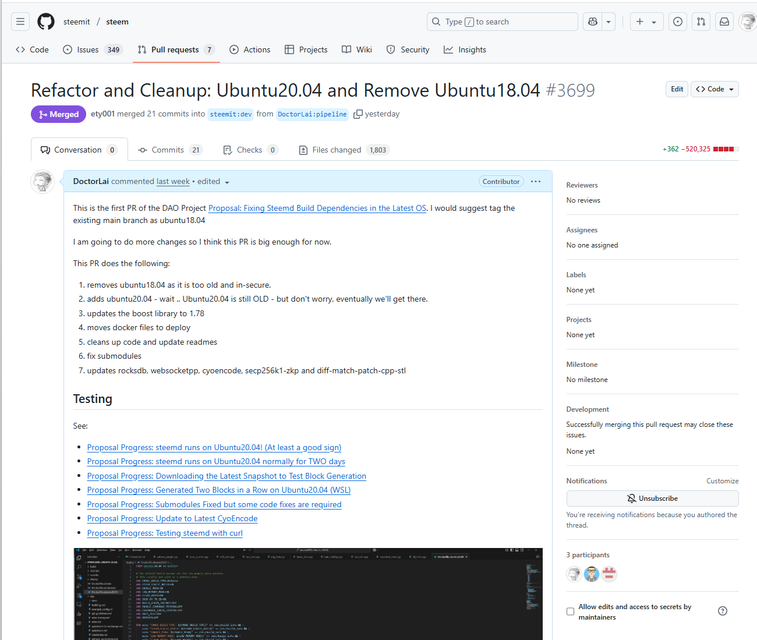Open the comment three-dot options menu
The width and height of the screenshot is (757, 640).
[535, 181]
